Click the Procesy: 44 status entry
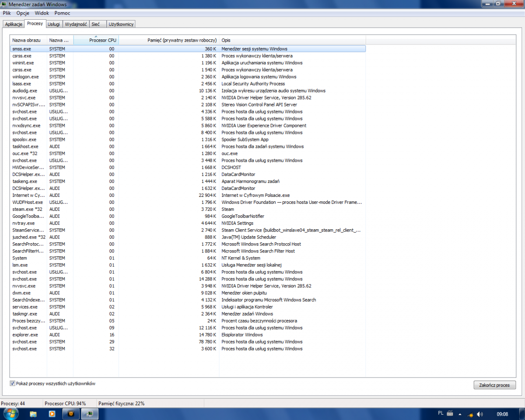 (x=13, y=403)
